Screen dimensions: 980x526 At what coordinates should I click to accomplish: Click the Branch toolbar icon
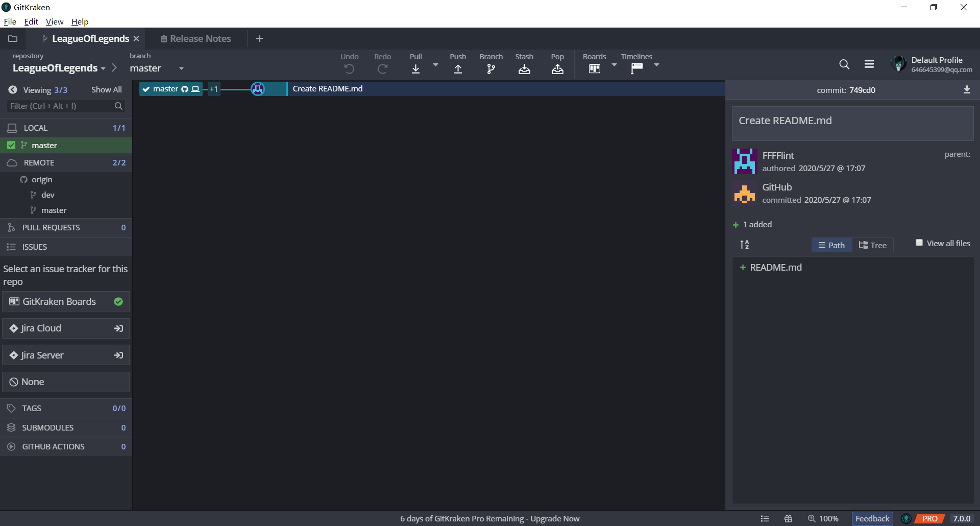491,69
